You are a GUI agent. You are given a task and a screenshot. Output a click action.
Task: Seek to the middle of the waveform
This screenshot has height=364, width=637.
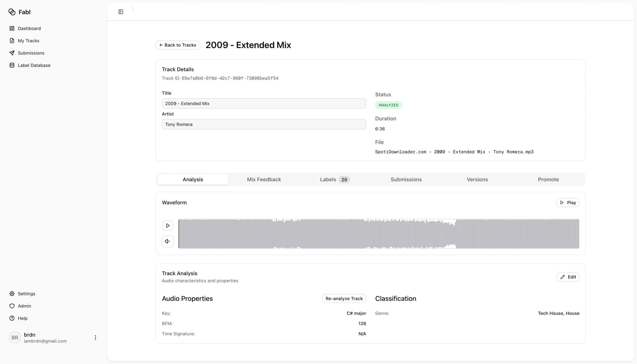[379, 234]
